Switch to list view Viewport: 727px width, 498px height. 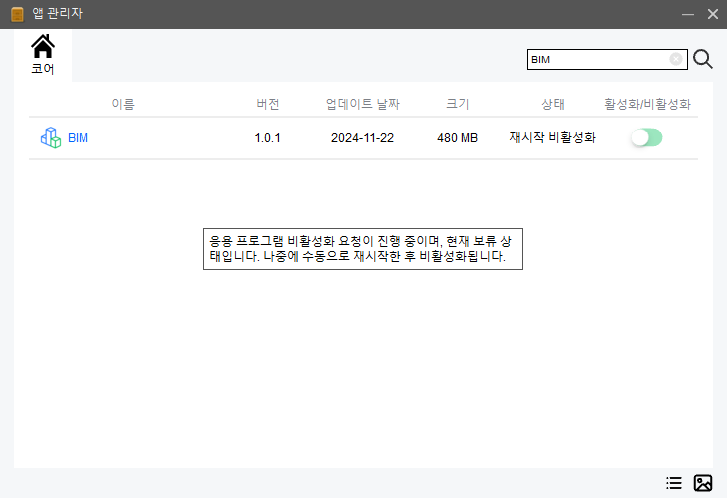point(674,483)
